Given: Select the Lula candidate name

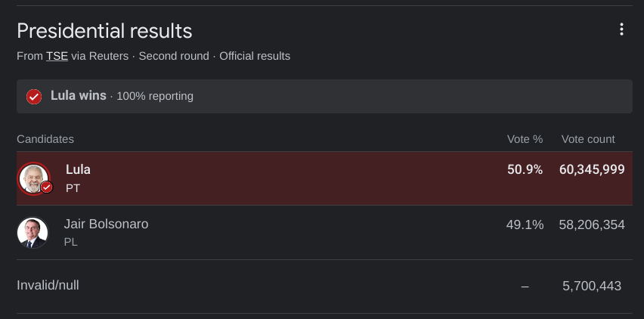Looking at the screenshot, I should tap(78, 169).
